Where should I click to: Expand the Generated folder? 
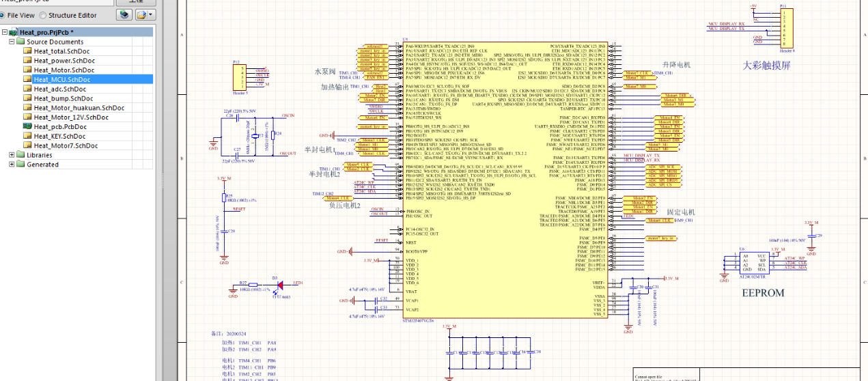pyautogui.click(x=12, y=165)
